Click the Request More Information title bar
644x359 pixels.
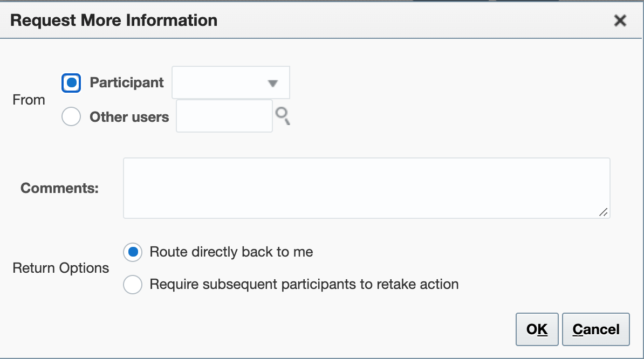[320, 20]
